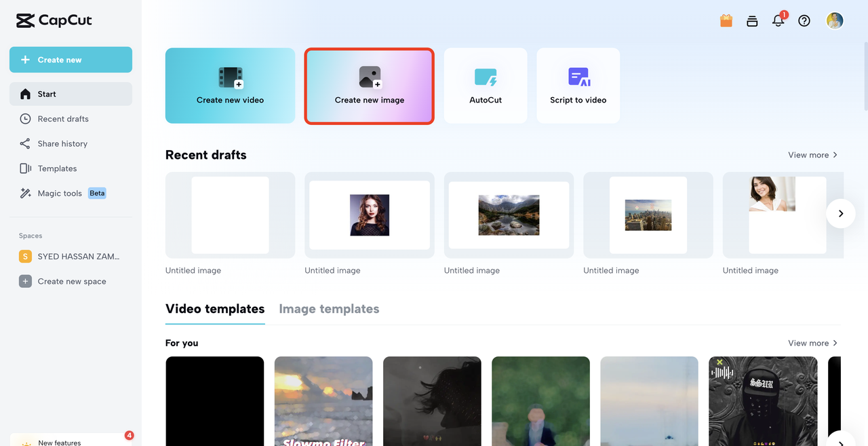Click the orange S space icon
Screen dimensions: 868x446
coord(25,257)
